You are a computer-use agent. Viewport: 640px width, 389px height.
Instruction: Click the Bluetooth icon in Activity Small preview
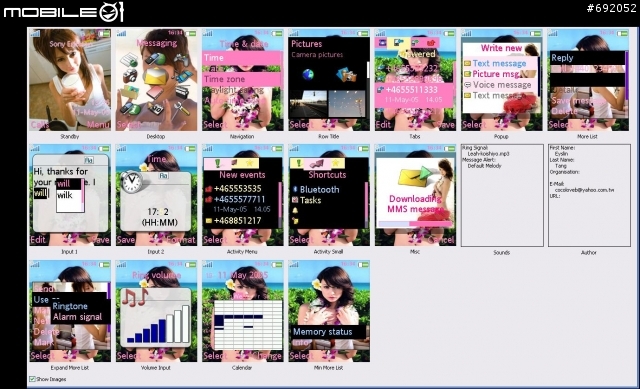click(x=295, y=189)
